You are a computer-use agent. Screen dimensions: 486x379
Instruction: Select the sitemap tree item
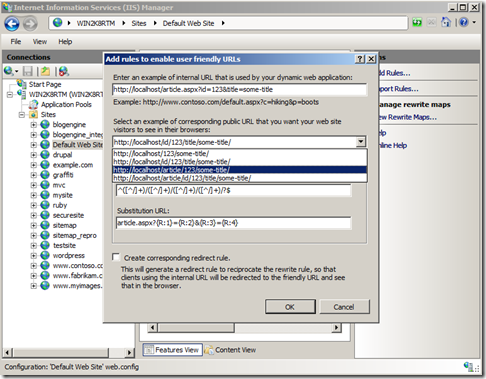65,225
